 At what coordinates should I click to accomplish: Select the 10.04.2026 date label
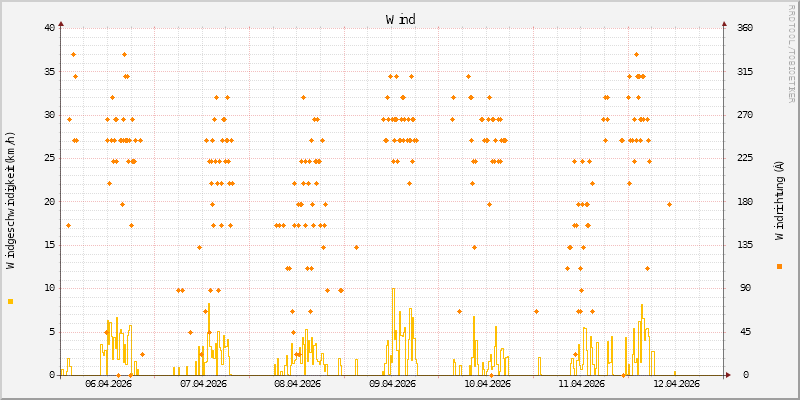pos(487,383)
